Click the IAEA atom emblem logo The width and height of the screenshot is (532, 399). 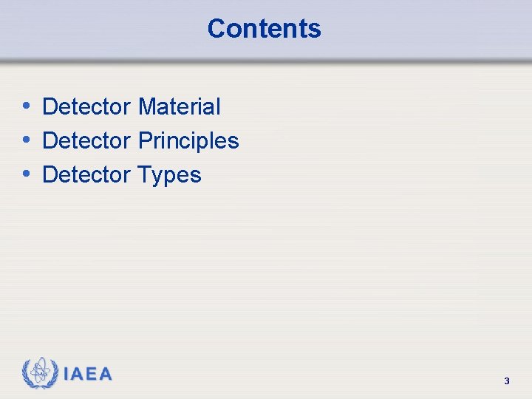(x=39, y=374)
